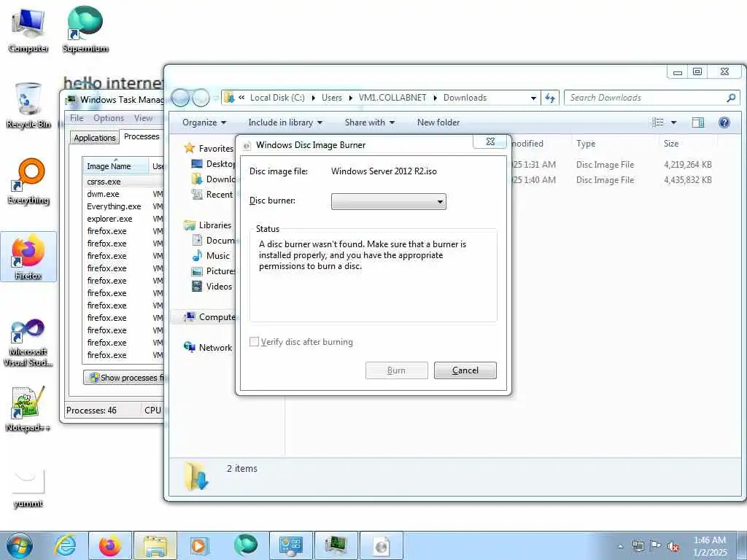Select the csrss.exe process row

(124, 182)
